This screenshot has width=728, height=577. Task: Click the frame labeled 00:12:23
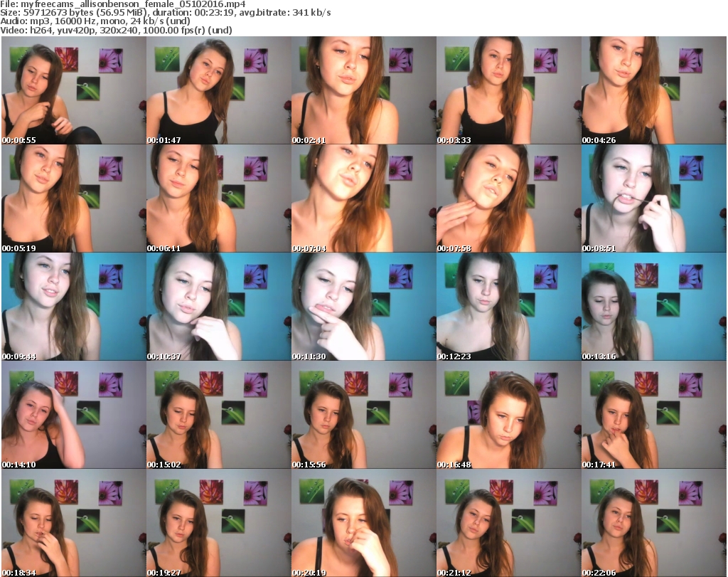(x=508, y=307)
